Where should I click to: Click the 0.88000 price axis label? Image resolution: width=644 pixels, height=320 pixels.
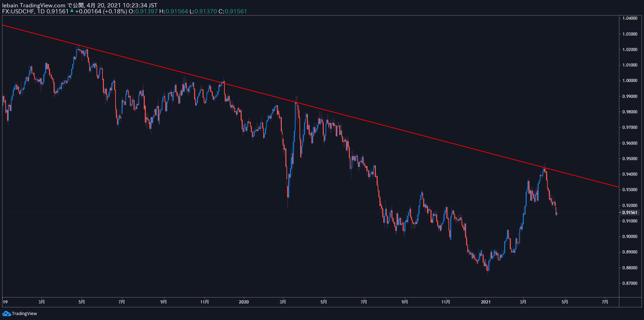630,268
